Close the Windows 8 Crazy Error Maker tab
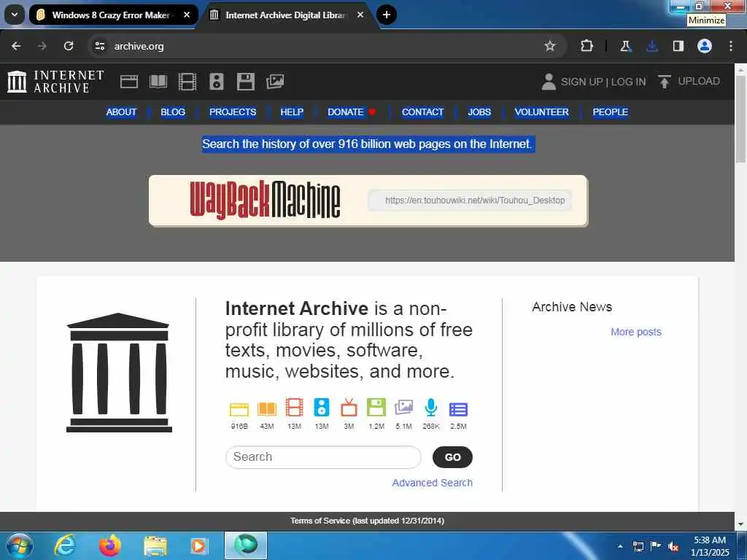 click(x=187, y=15)
